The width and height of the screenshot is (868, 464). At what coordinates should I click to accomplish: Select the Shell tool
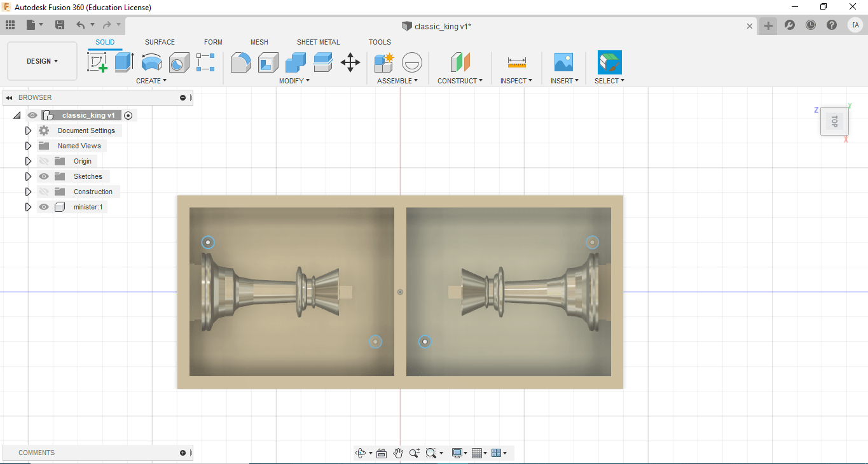pos(268,62)
